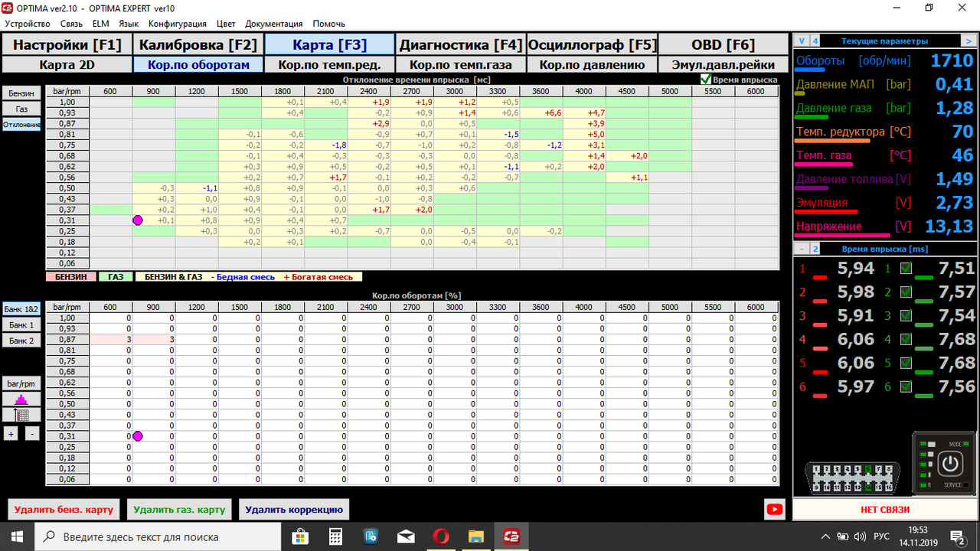Open File Explorer from the taskbar
This screenshot has height=551, width=980.
coord(476,536)
